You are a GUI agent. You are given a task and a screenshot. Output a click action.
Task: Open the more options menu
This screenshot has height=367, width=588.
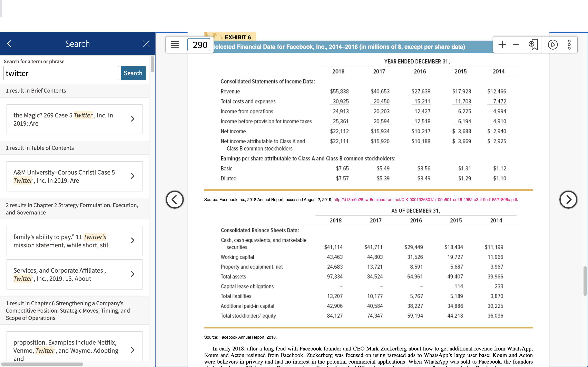(x=569, y=45)
